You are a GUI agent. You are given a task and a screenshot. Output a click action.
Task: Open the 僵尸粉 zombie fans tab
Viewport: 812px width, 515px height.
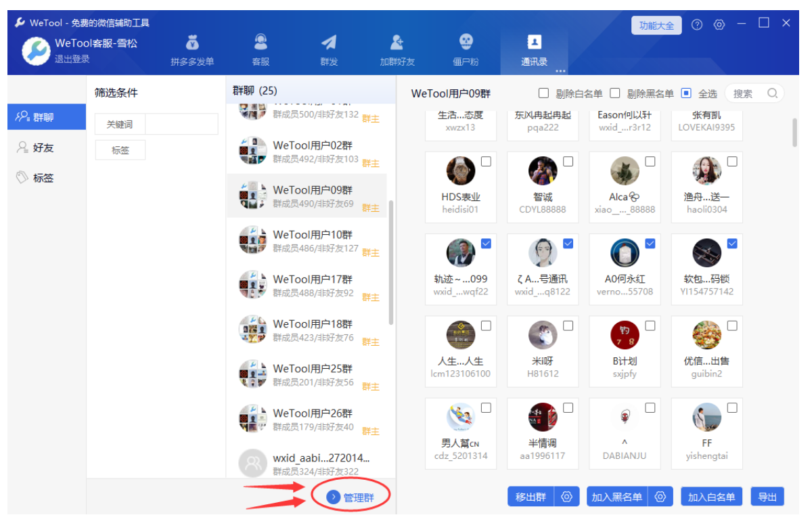tap(466, 51)
